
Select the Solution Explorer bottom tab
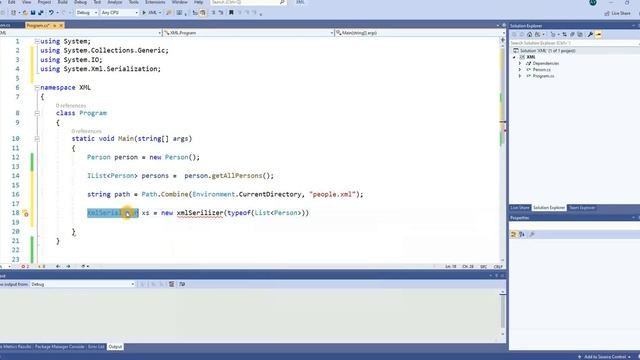(x=549, y=208)
